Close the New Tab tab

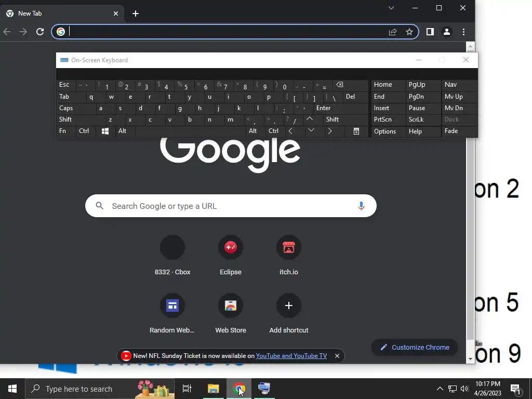point(116,14)
